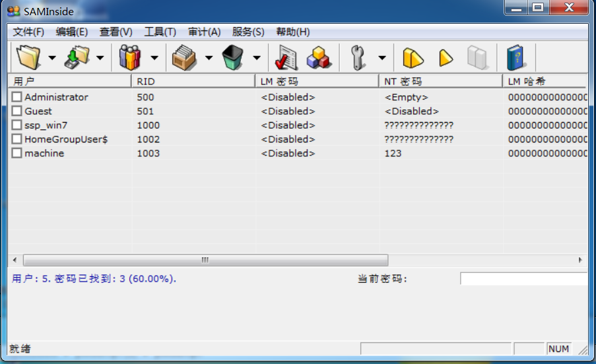Tick the Guest user checkbox
The width and height of the screenshot is (596, 364).
pyautogui.click(x=17, y=111)
